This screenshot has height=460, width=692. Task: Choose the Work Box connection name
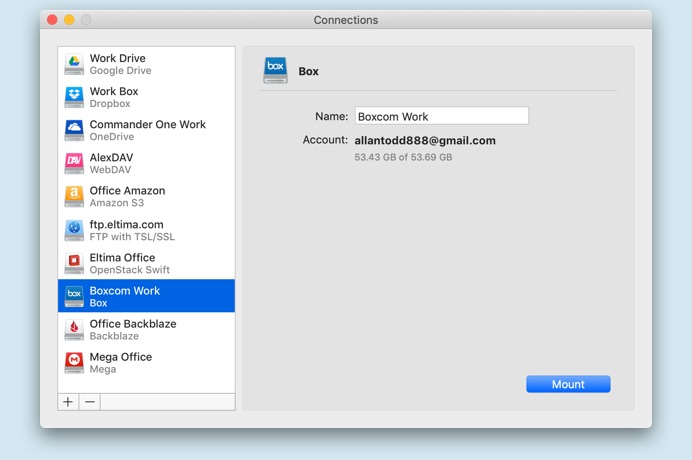[x=114, y=91]
